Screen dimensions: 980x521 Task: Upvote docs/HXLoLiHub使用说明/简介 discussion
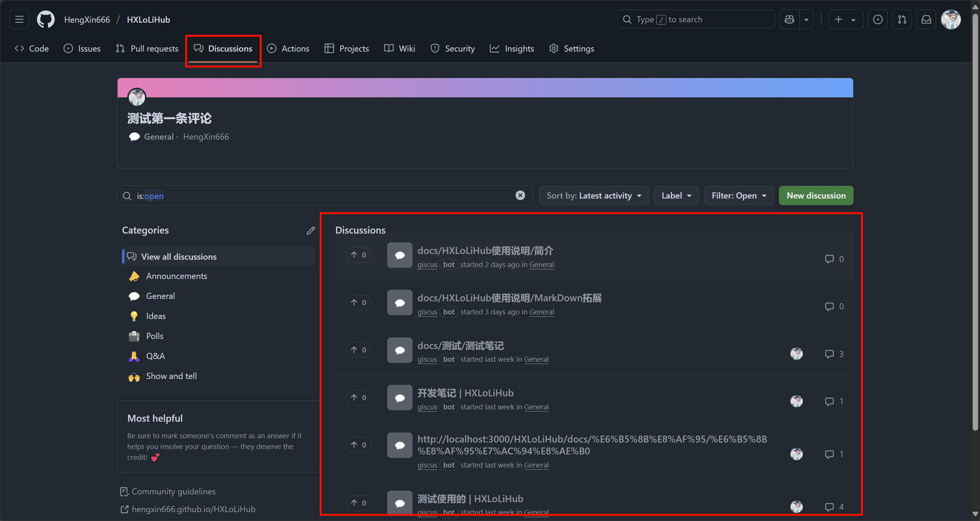coord(358,255)
